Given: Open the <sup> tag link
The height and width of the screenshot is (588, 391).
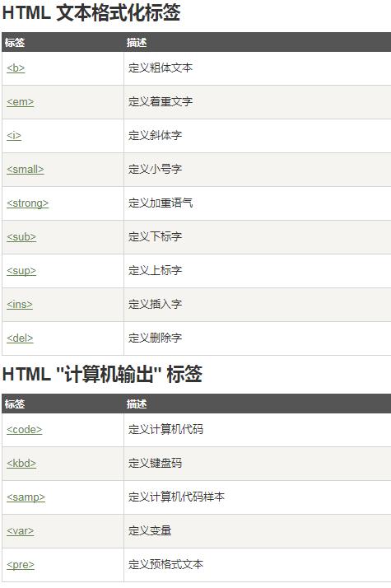Looking at the screenshot, I should (x=21, y=271).
